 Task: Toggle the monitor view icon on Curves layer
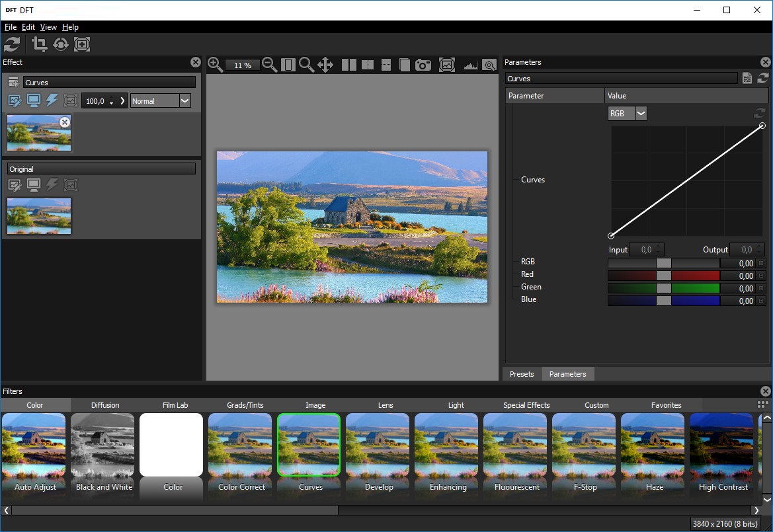pyautogui.click(x=33, y=100)
